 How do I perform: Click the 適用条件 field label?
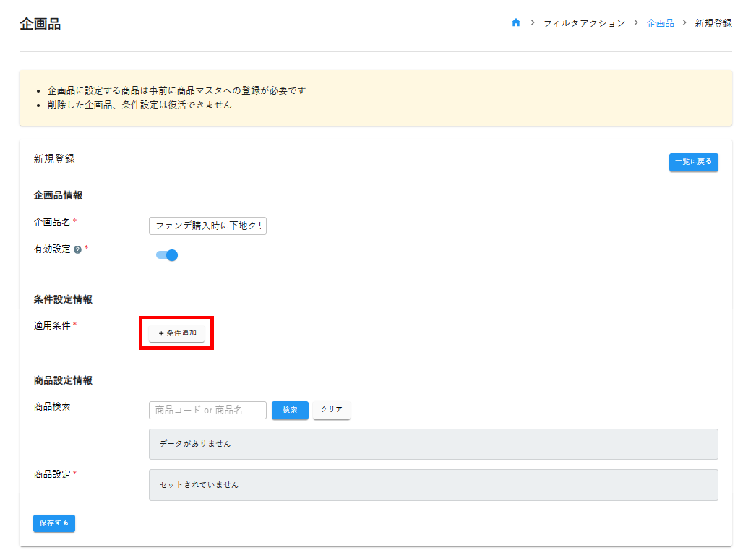[x=52, y=325]
